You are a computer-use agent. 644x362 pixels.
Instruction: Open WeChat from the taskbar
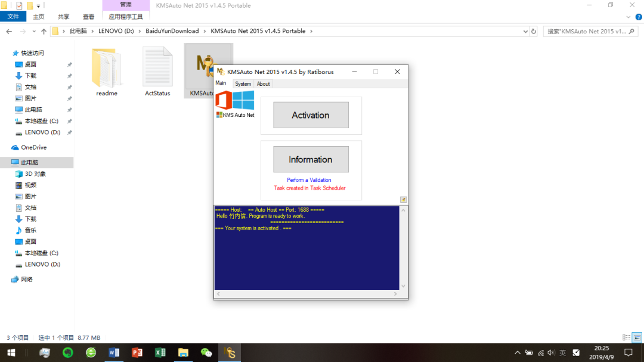coord(206,352)
